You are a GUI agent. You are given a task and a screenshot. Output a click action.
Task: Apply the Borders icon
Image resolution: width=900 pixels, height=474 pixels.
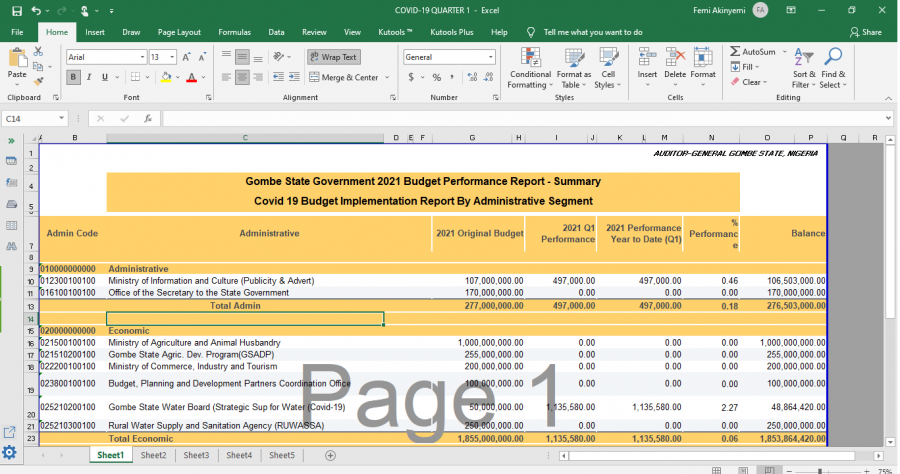[135, 77]
